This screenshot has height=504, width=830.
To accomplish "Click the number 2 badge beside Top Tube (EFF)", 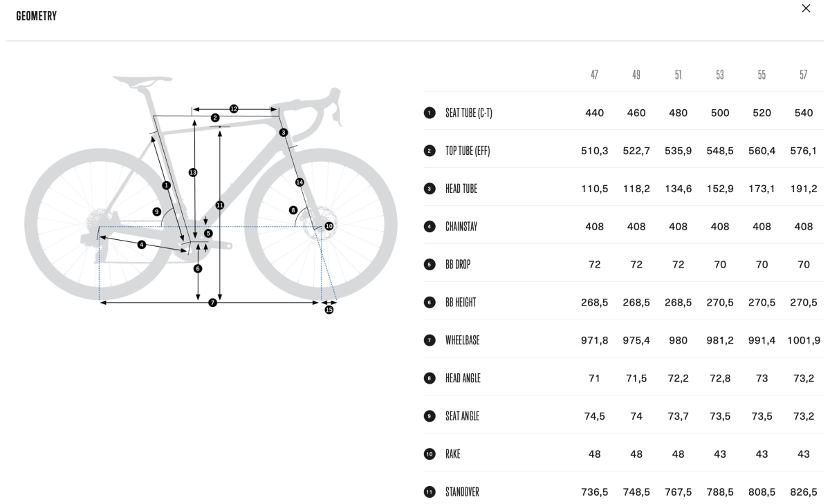I will click(x=430, y=151).
